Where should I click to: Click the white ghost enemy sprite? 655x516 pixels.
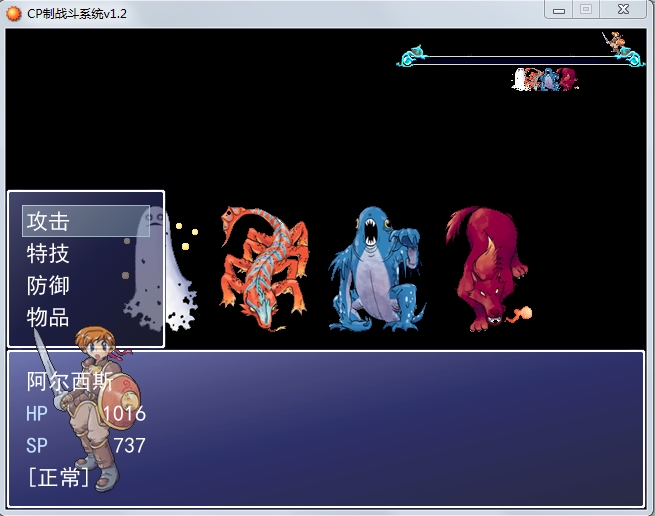tap(161, 267)
